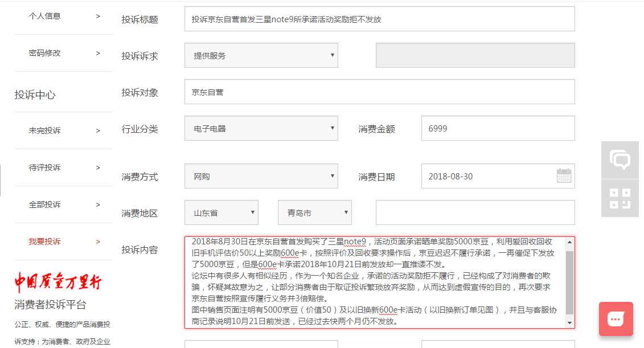Click the 投诉对象 field containing 京东自营
The height and width of the screenshot is (348, 644).
pyautogui.click(x=379, y=92)
